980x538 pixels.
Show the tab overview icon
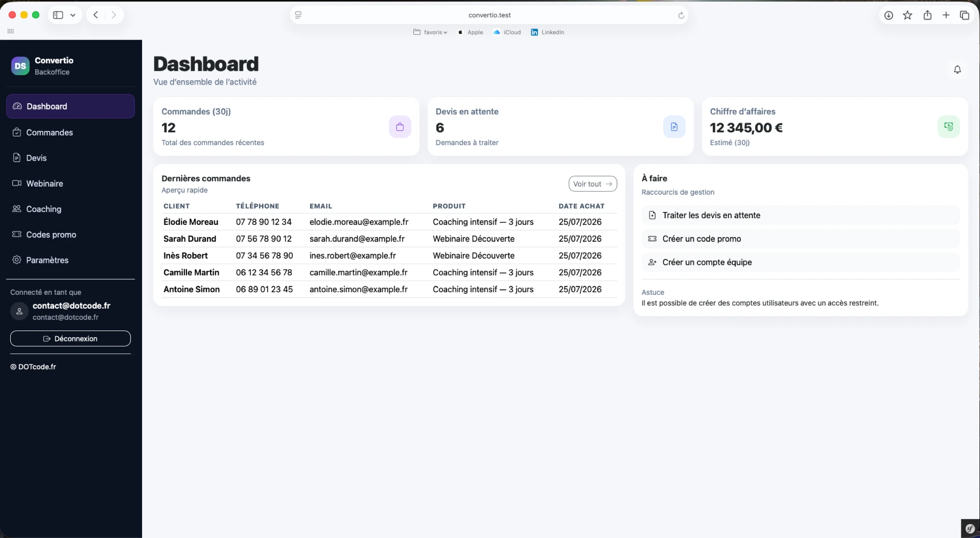(964, 16)
